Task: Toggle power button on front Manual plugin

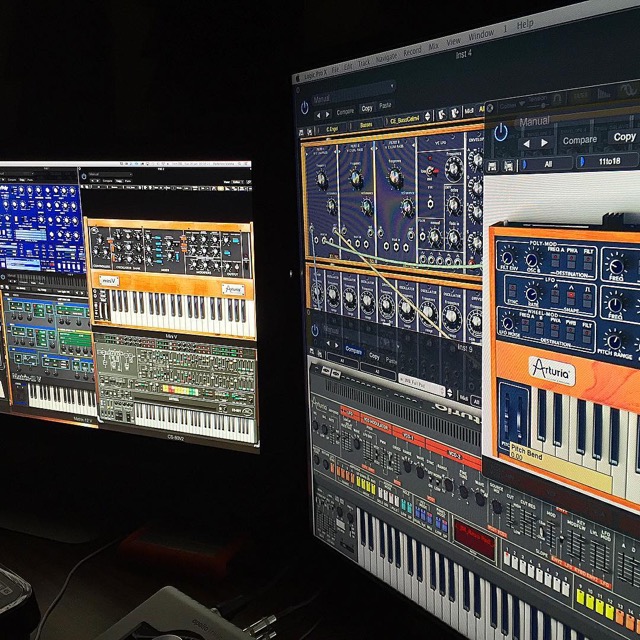Action: (501, 131)
